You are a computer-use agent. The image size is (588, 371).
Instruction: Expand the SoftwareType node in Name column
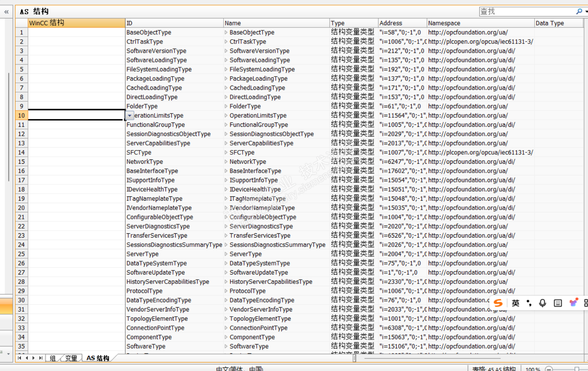coord(226,346)
